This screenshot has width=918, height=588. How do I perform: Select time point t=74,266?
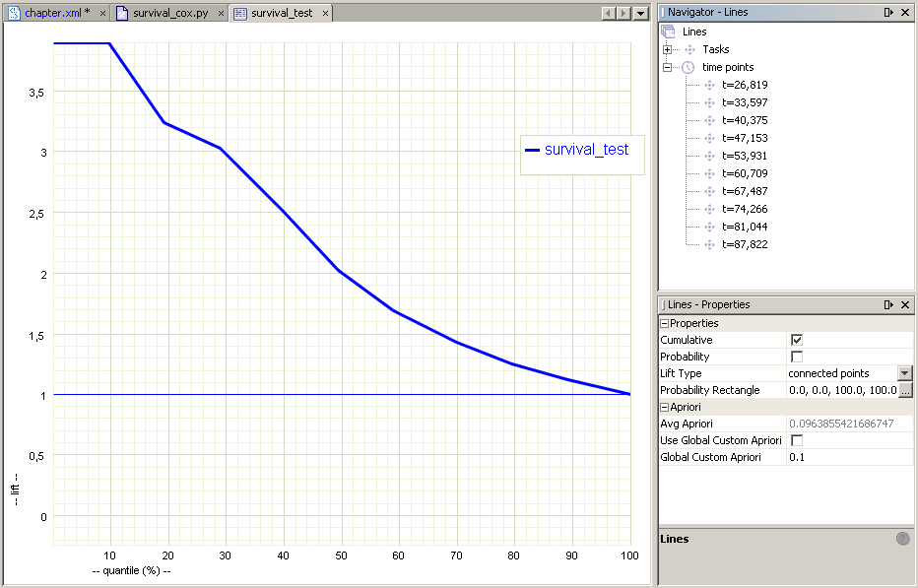(745, 209)
